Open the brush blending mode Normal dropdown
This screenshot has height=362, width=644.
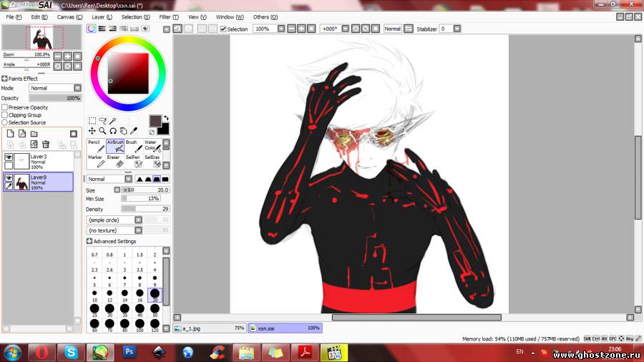(x=128, y=179)
